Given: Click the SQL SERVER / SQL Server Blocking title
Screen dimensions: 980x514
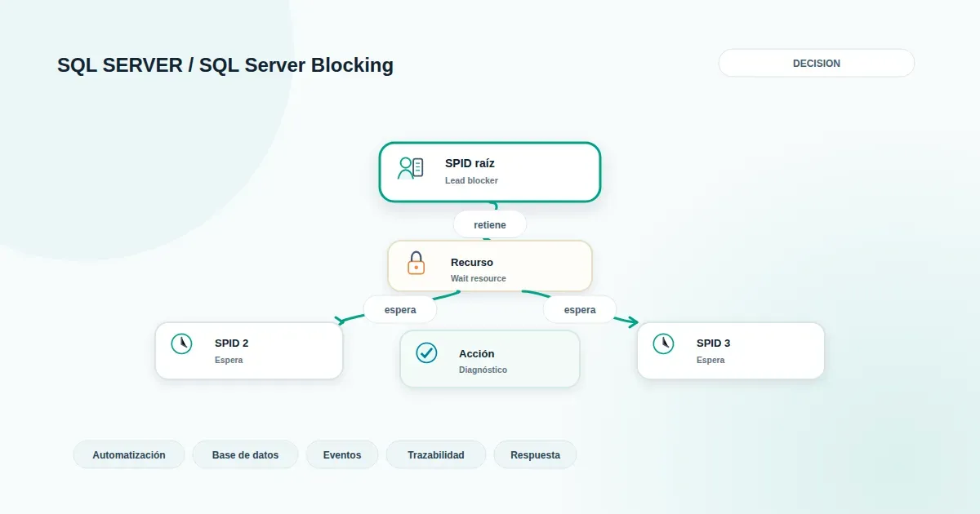Looking at the screenshot, I should (x=225, y=65).
